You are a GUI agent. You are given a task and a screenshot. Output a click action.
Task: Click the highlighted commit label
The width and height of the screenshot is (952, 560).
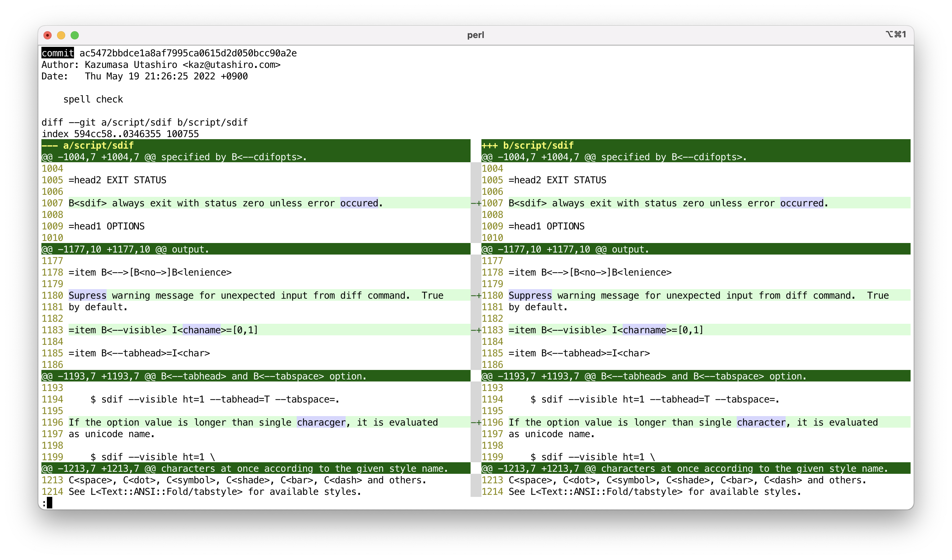point(57,53)
